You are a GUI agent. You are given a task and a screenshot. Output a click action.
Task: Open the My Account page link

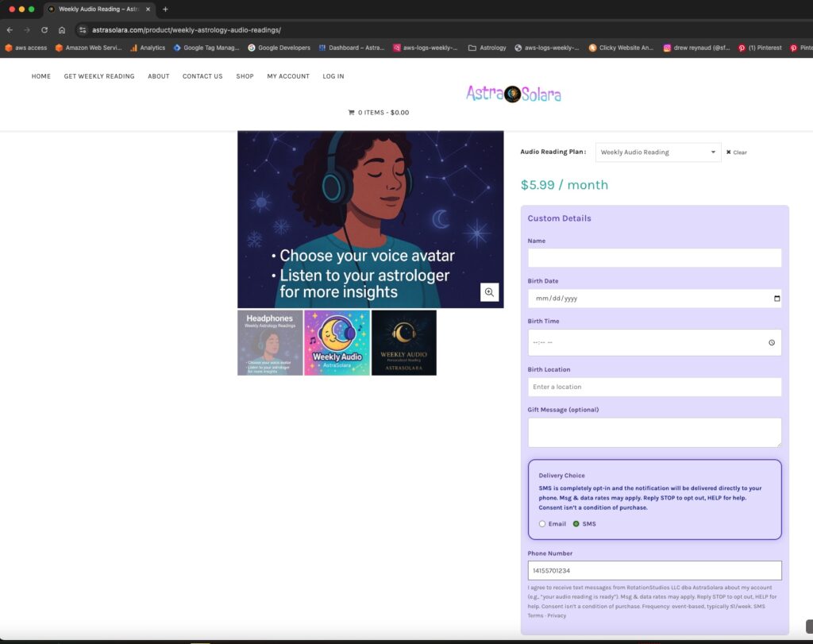(288, 76)
